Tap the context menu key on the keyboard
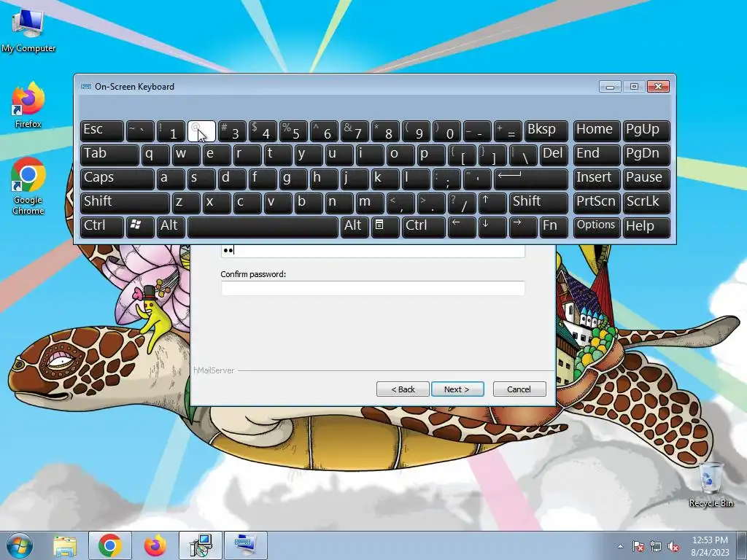This screenshot has width=747, height=560. click(x=385, y=227)
